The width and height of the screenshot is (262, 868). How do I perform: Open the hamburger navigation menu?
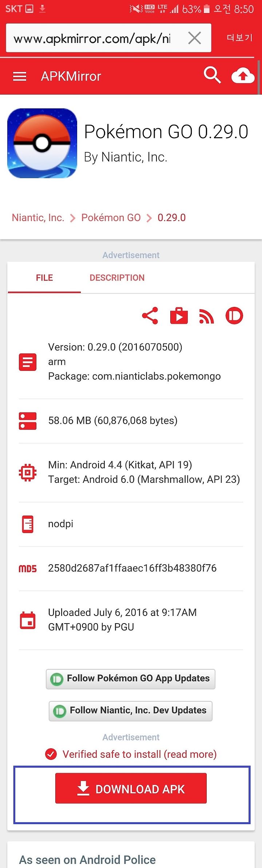(x=20, y=76)
